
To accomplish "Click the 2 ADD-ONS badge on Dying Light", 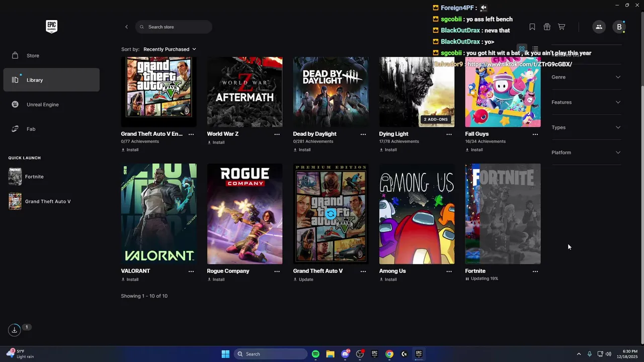I will click(436, 120).
